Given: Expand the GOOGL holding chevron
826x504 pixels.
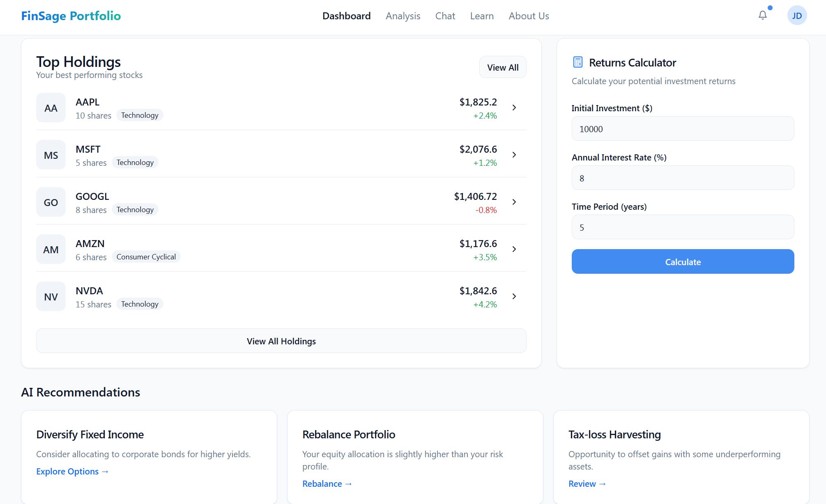Looking at the screenshot, I should click(x=514, y=202).
